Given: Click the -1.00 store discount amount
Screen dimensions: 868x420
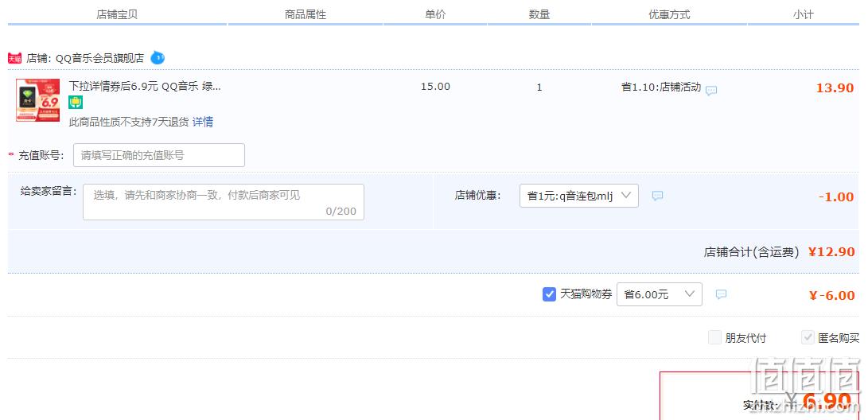Looking at the screenshot, I should [x=836, y=197].
